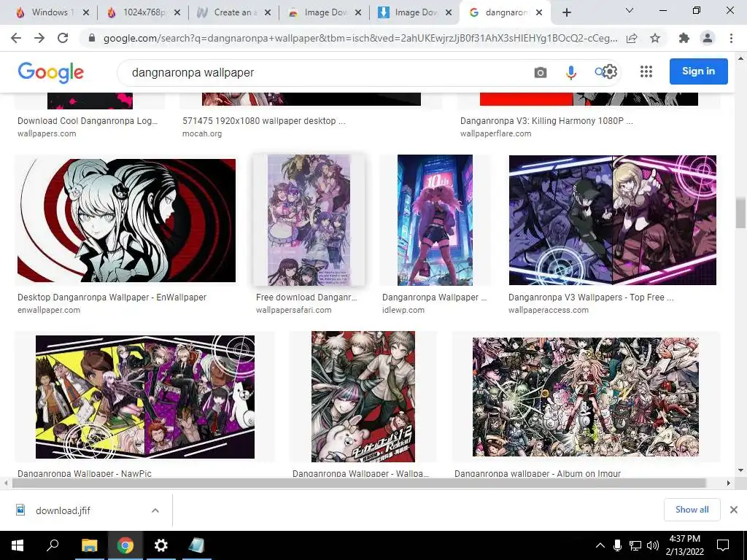The image size is (747, 560).
Task: Open 'Danganronpa V3: Killing Harmony 1080P' link
Action: click(x=546, y=121)
